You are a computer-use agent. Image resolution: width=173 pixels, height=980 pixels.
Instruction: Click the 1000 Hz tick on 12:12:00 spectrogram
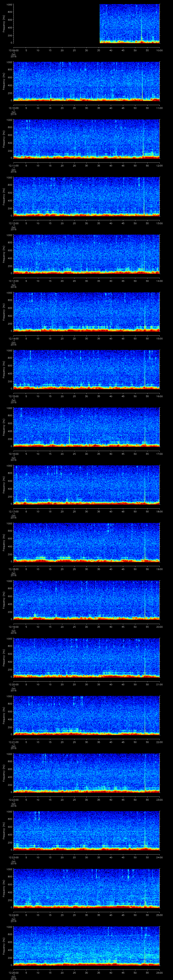9,178
